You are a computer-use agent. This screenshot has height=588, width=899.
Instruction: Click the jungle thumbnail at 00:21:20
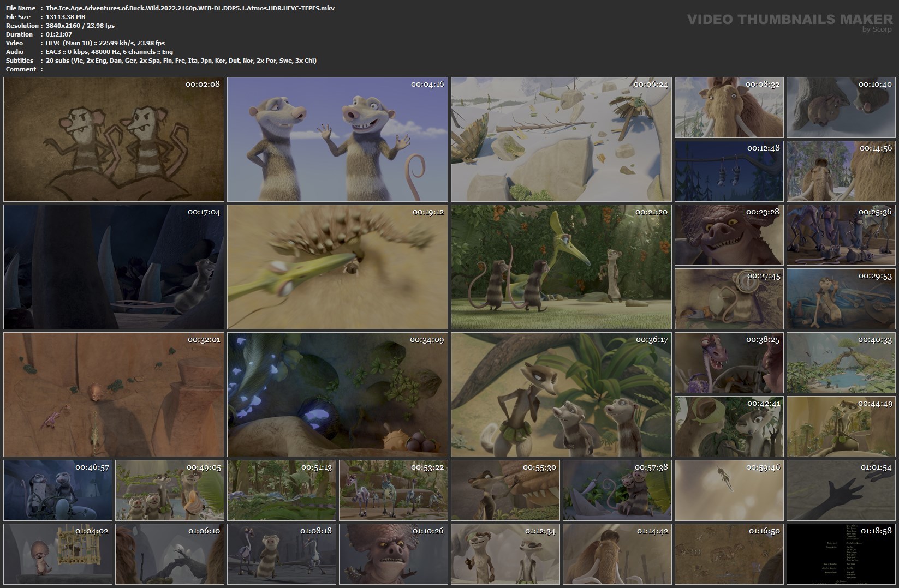tap(561, 267)
